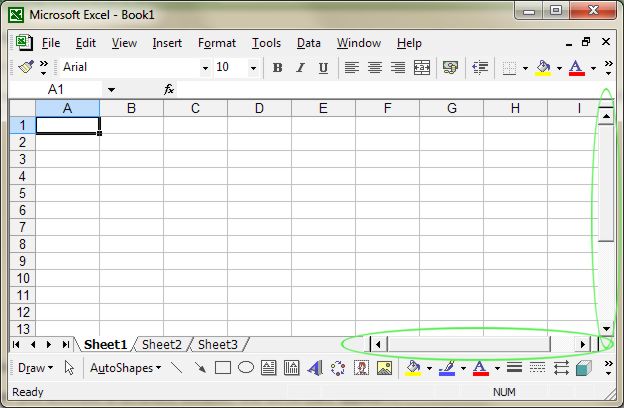Select column D header
Image resolution: width=624 pixels, height=408 pixels.
[259, 108]
